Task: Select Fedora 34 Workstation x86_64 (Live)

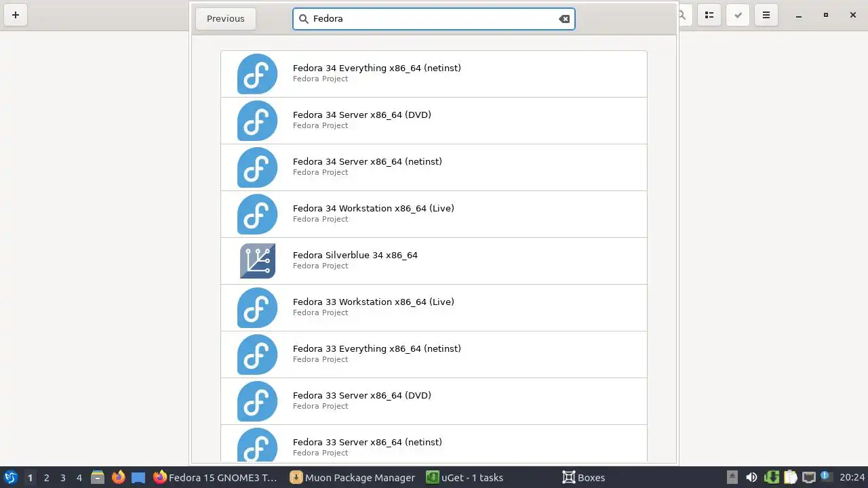Action: tap(434, 214)
